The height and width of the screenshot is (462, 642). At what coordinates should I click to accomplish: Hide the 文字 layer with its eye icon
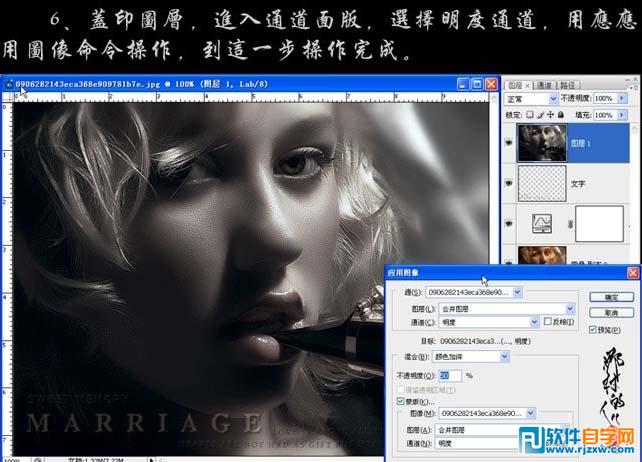click(509, 183)
